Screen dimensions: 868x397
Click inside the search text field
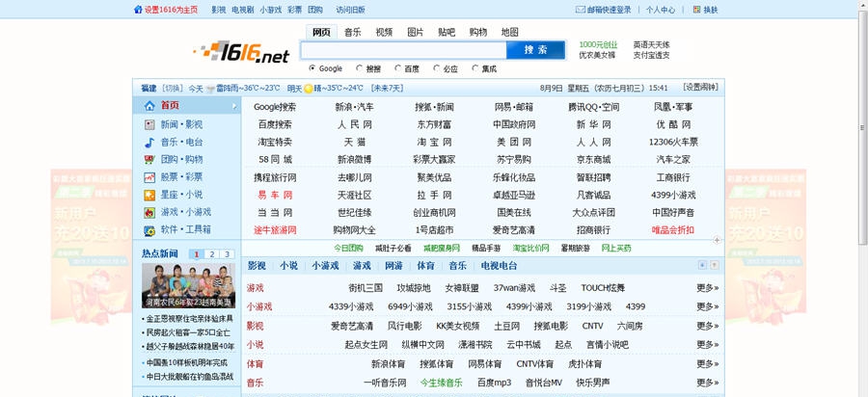403,50
